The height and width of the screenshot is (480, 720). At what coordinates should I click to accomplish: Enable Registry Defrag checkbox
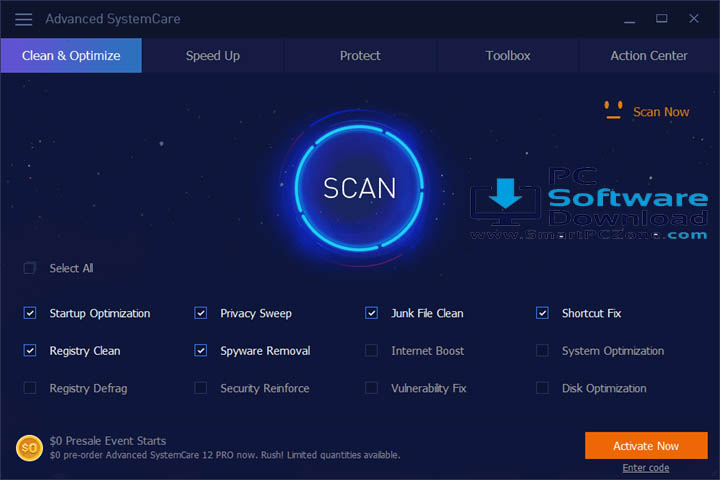30,388
